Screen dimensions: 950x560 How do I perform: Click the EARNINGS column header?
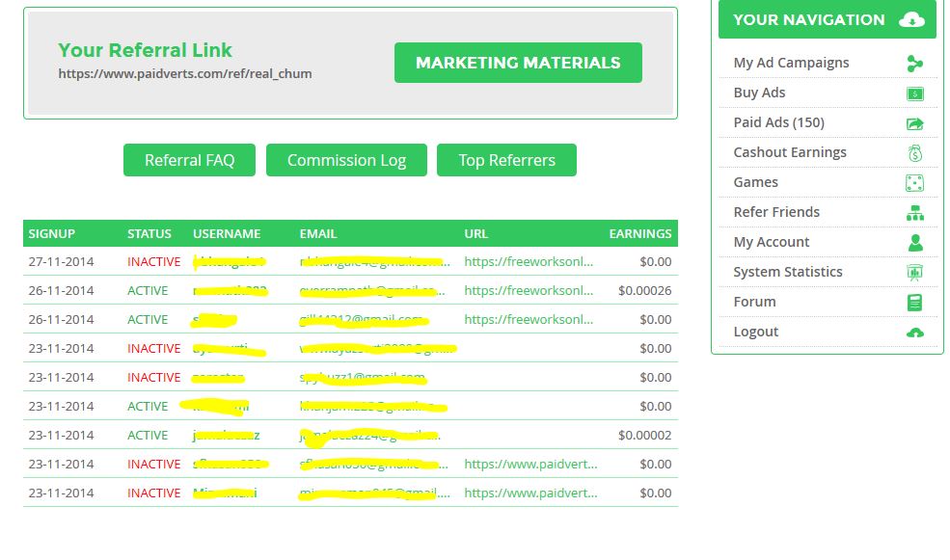639,233
